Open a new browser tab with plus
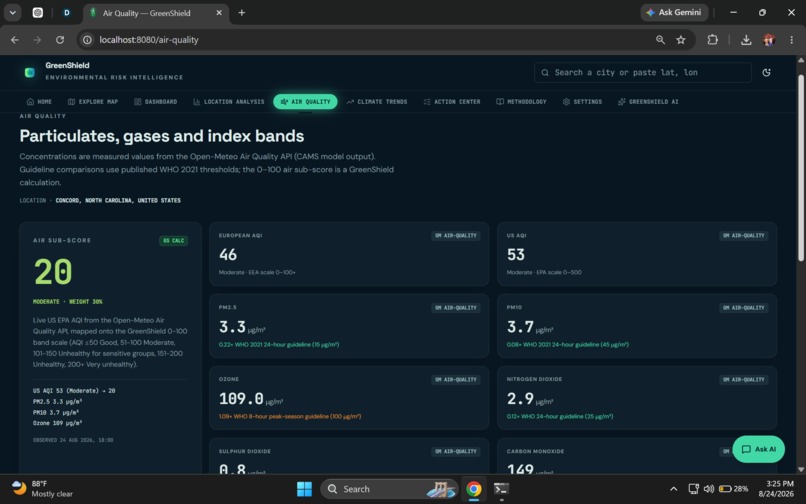806x504 pixels. (x=242, y=13)
